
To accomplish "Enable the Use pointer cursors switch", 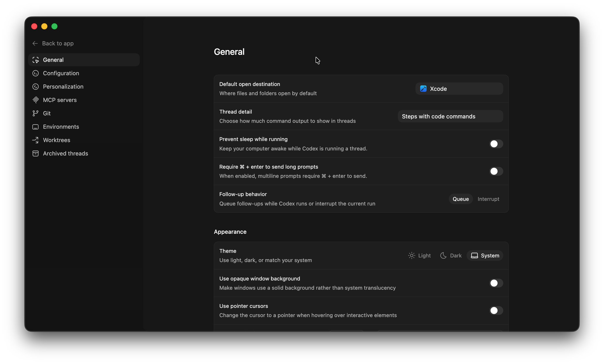I will (496, 310).
